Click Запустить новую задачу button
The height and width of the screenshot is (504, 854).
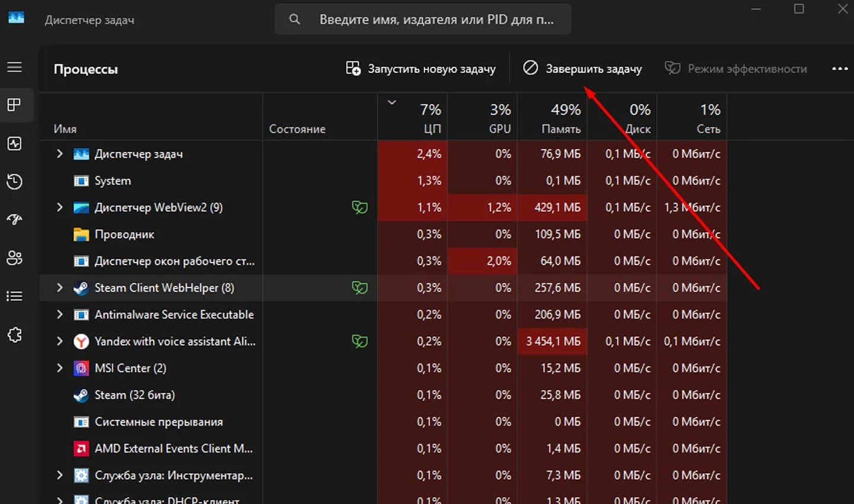point(420,69)
